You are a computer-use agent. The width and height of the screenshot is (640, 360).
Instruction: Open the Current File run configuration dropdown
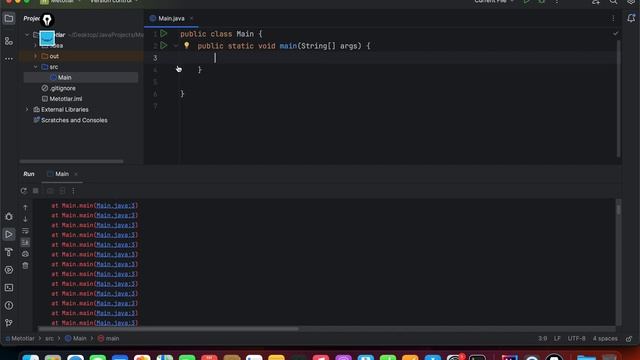(x=494, y=2)
